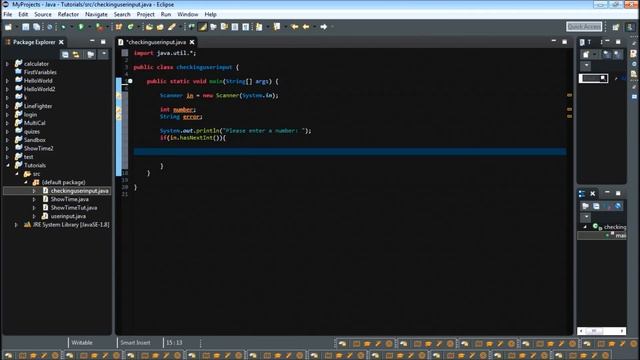Click the Writable status bar entry
This screenshot has height=360, width=640.
click(x=82, y=342)
